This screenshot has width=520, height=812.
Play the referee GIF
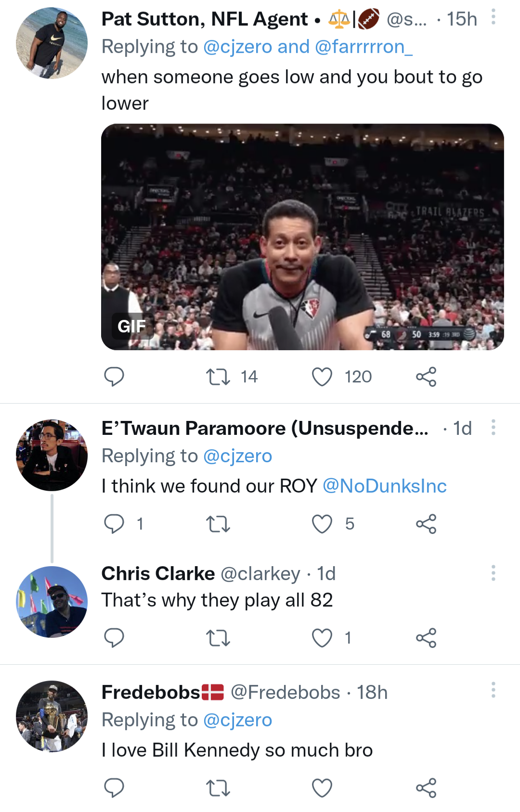click(x=302, y=237)
